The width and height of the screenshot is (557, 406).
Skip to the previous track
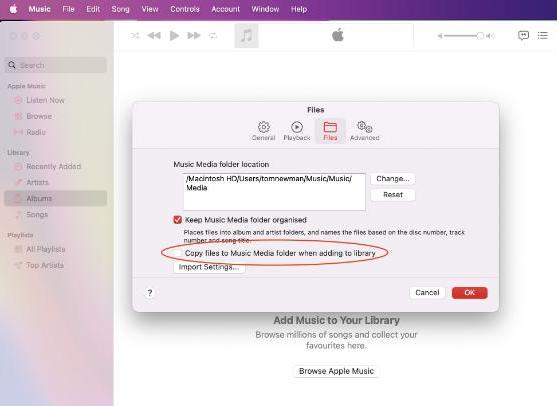154,36
